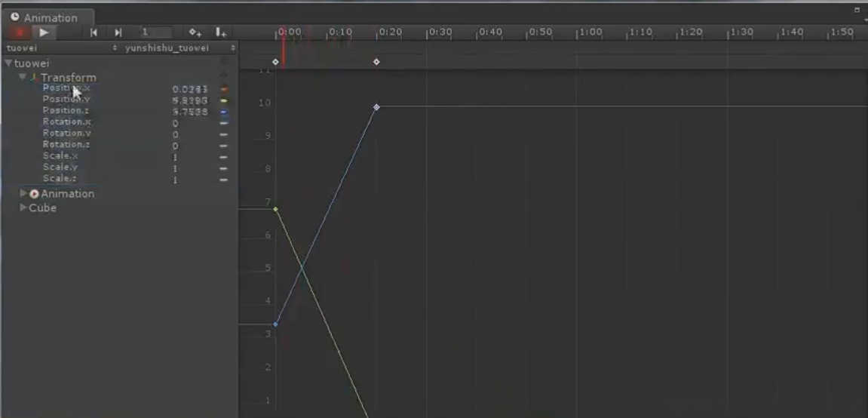Click the Rotation.x curve dash button
868x418 pixels.
[224, 124]
